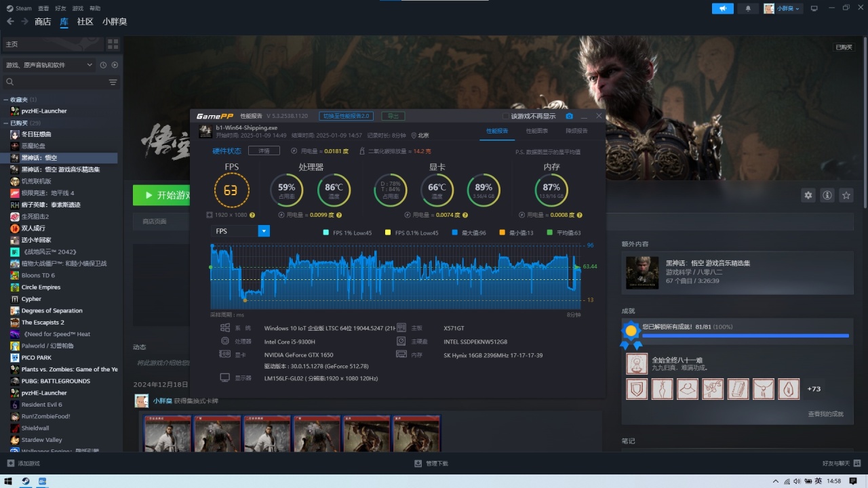Open FPS metric dropdown in GamePP
868x488 pixels.
240,231
